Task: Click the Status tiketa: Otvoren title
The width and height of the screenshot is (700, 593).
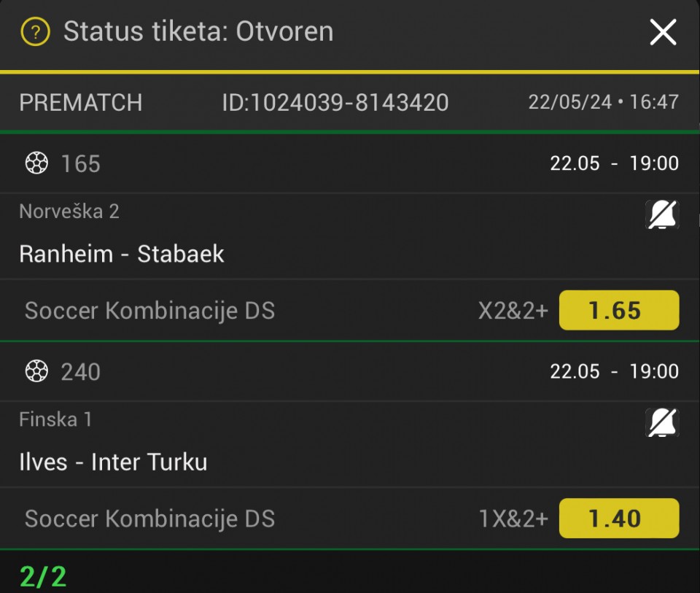Action: pos(198,32)
